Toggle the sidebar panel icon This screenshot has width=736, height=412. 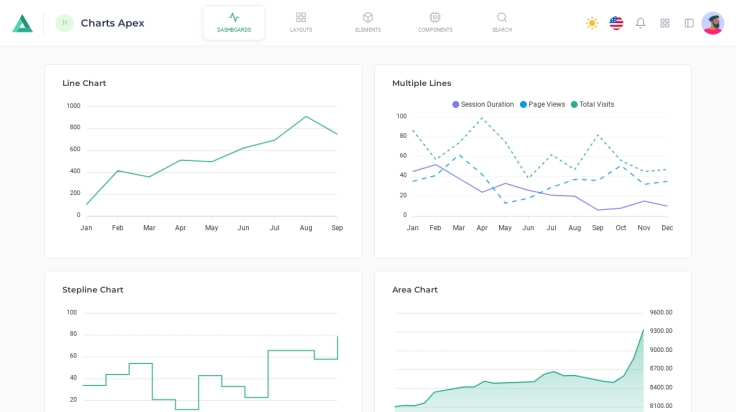(689, 23)
